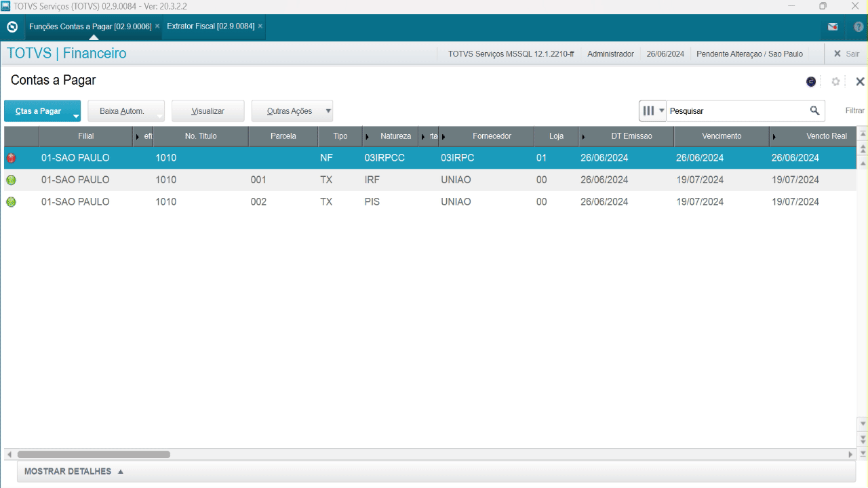Click green status icon of IRF row
The image size is (868, 488).
click(11, 180)
